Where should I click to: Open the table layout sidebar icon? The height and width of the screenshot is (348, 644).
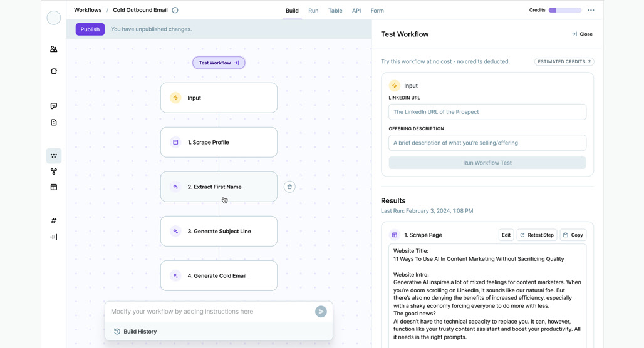54,187
